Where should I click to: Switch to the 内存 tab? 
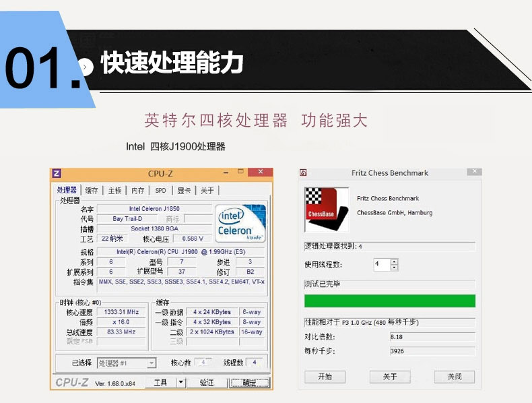click(x=138, y=191)
